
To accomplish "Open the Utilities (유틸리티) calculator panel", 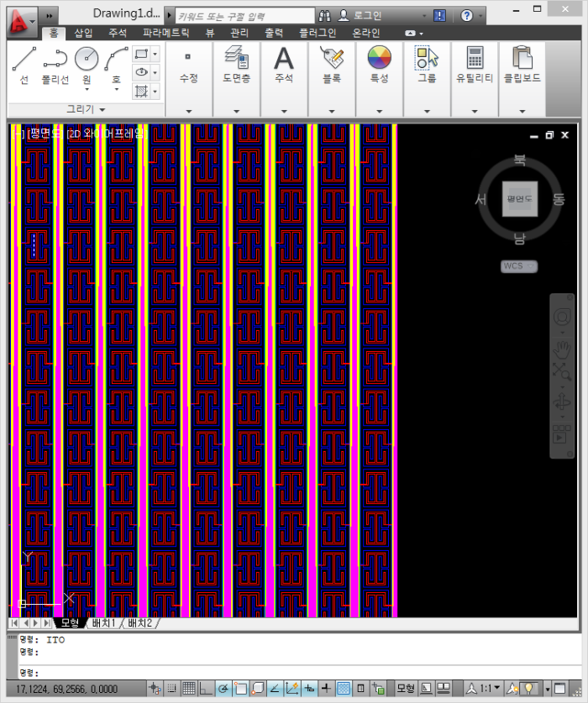I will (475, 64).
